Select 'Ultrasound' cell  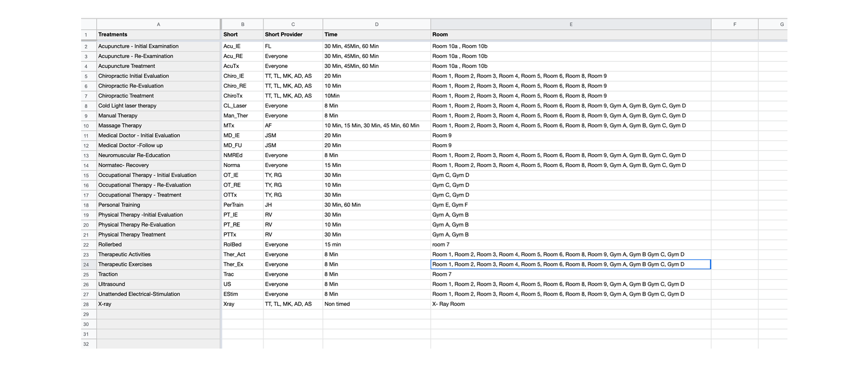point(158,285)
